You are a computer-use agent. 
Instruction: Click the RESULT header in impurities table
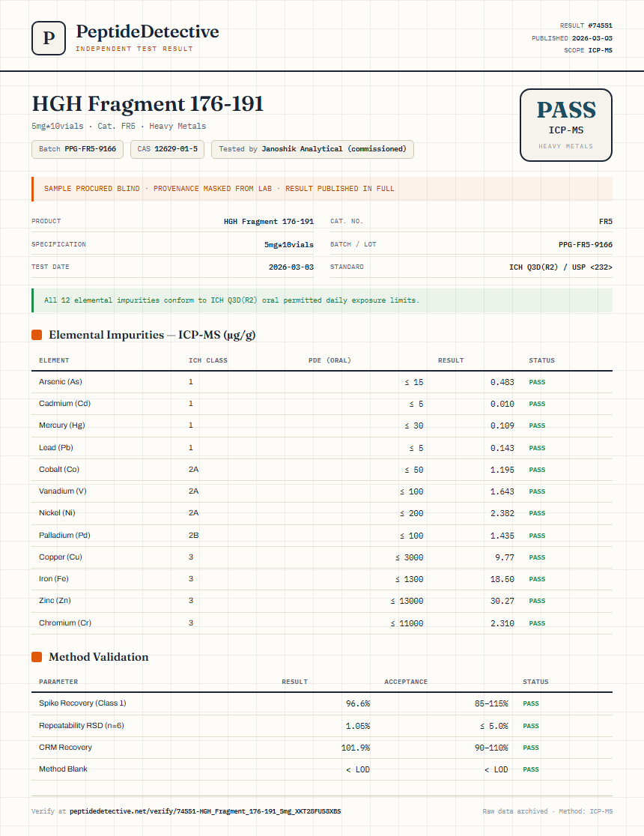point(451,360)
